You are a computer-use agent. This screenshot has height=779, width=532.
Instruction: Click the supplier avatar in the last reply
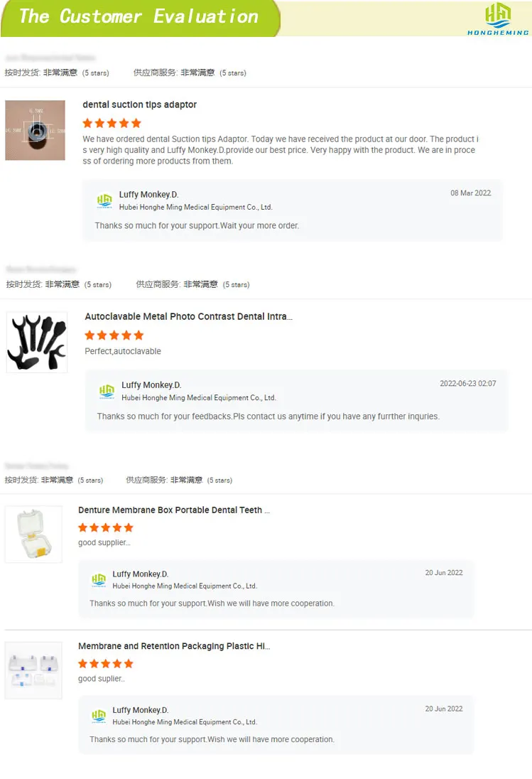click(x=98, y=716)
